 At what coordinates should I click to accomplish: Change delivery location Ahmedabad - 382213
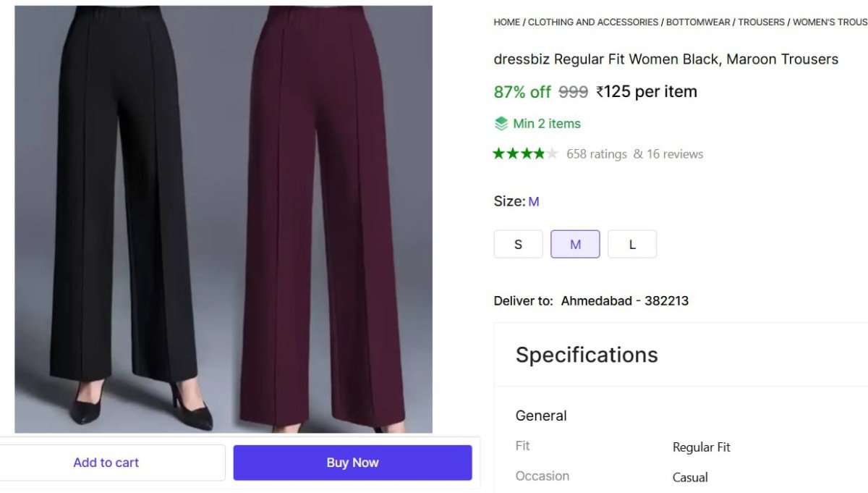[624, 301]
